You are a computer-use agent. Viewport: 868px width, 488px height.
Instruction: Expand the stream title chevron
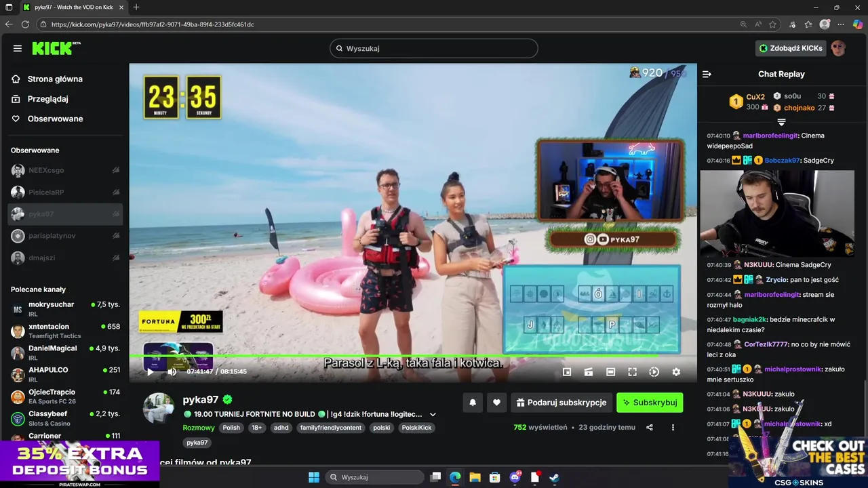point(433,414)
